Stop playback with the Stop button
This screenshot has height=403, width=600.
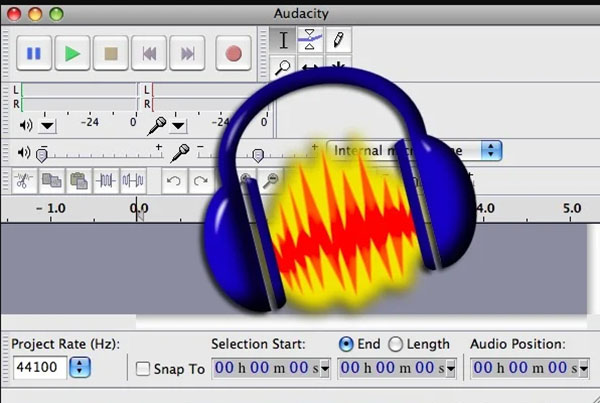coord(111,53)
